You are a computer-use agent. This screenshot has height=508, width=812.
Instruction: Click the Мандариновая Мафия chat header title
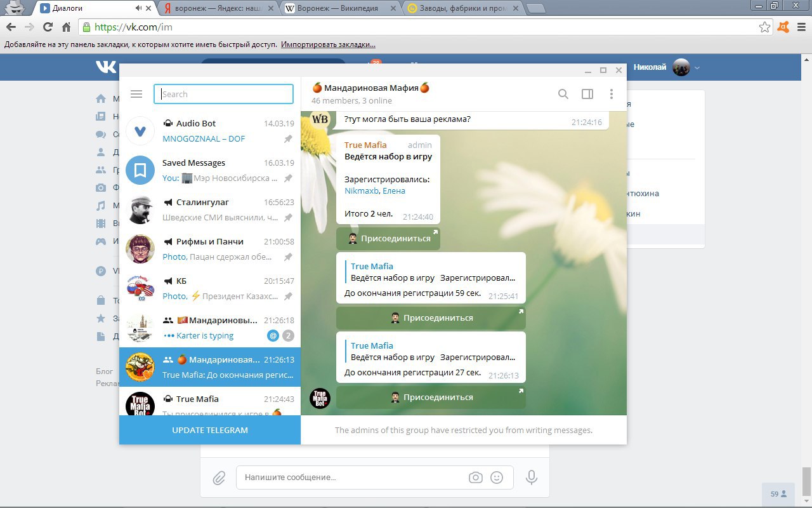[371, 88]
